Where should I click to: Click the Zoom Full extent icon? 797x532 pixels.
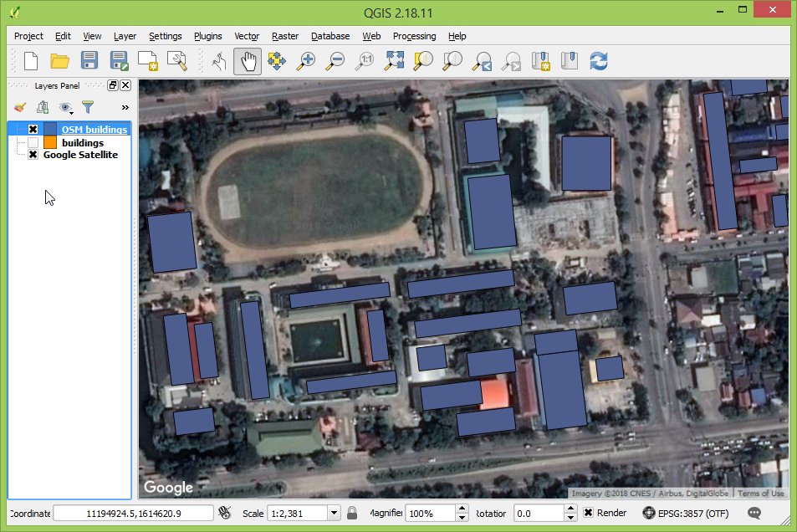point(395,61)
